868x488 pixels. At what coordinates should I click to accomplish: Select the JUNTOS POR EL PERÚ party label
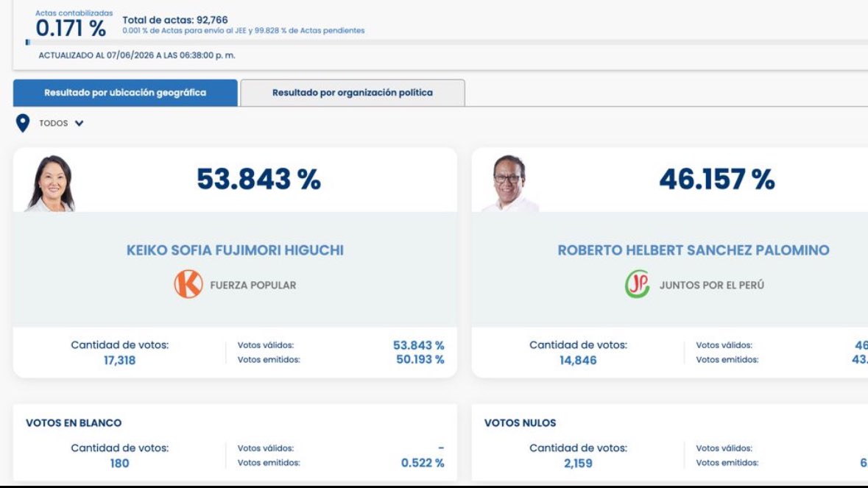tap(711, 285)
